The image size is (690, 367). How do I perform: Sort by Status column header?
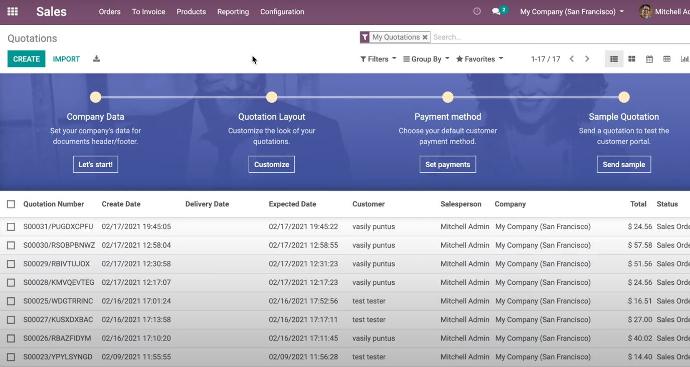click(x=667, y=204)
